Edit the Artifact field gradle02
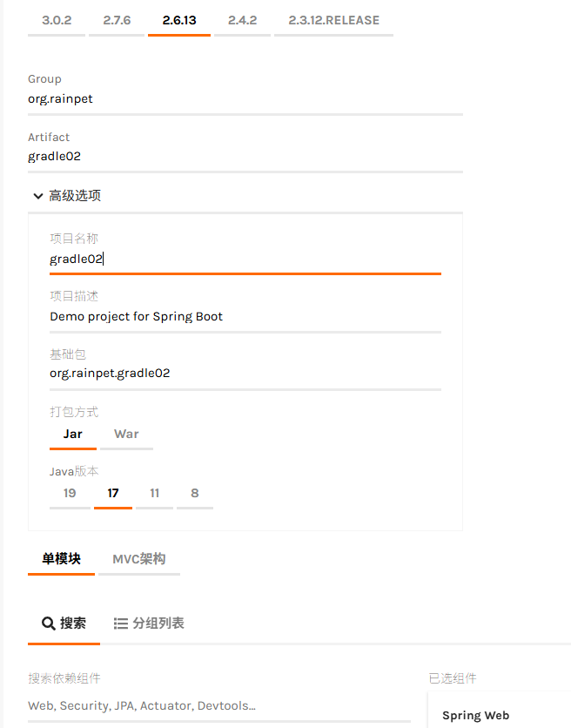The image size is (571, 728). (x=174, y=156)
